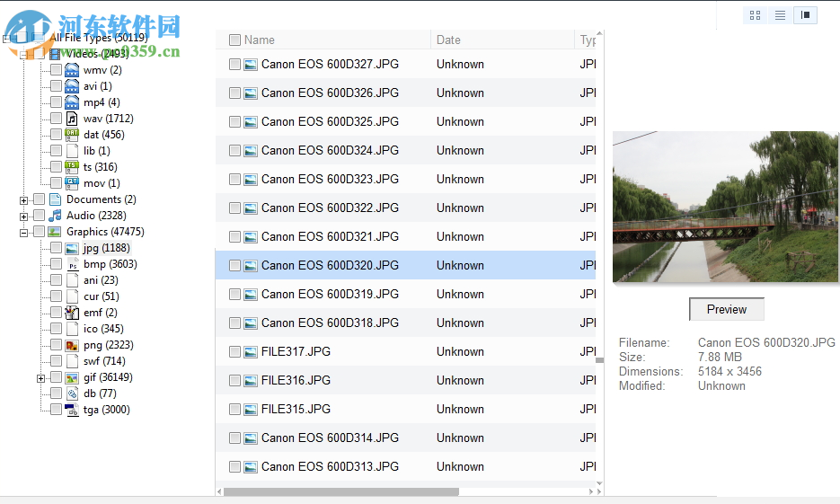
Task: Expand the Audio tree node
Action: click(23, 217)
